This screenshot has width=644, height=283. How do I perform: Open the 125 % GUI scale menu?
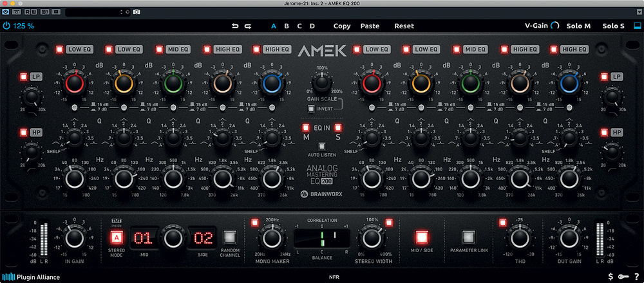coord(23,26)
